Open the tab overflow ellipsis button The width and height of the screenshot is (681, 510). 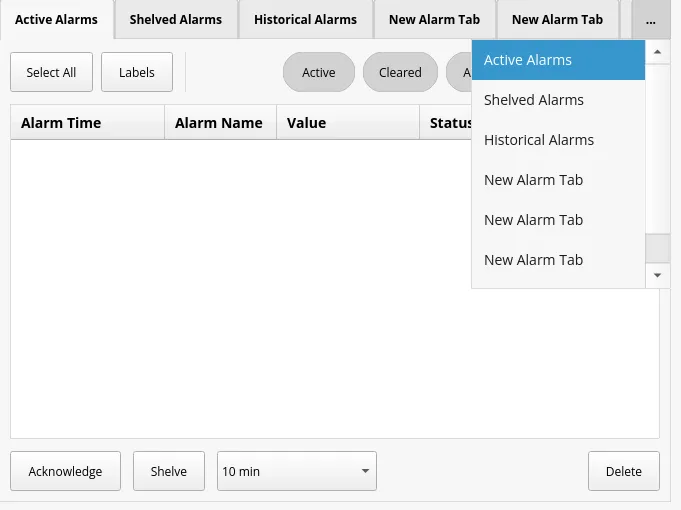(650, 20)
